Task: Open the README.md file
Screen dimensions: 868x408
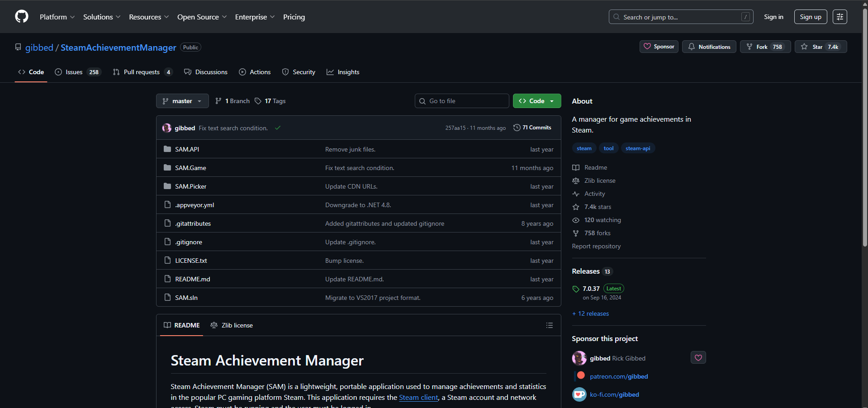Action: point(193,279)
